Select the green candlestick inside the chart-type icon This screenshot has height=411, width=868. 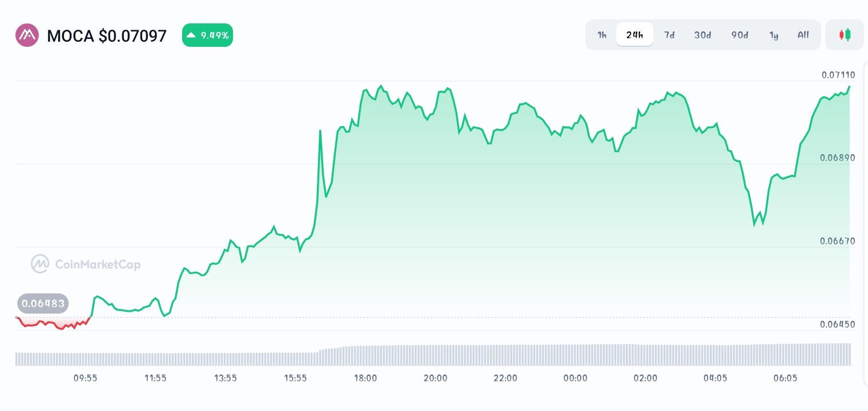(847, 34)
